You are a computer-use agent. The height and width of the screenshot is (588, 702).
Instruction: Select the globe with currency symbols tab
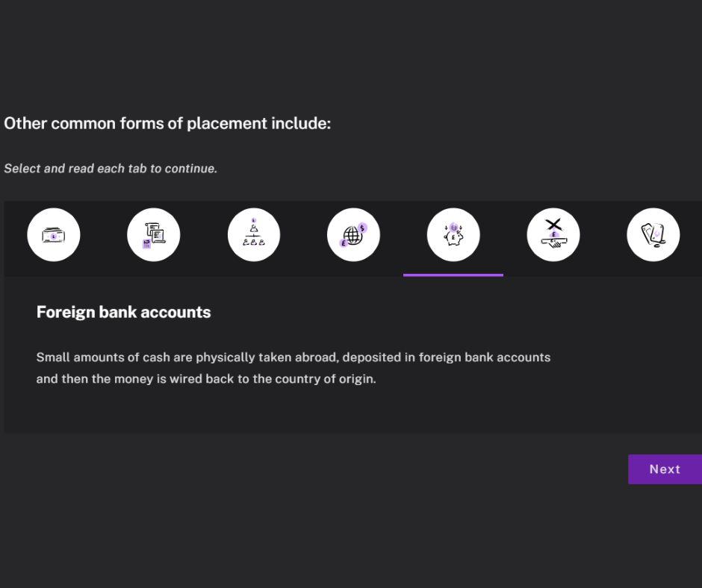[354, 234]
